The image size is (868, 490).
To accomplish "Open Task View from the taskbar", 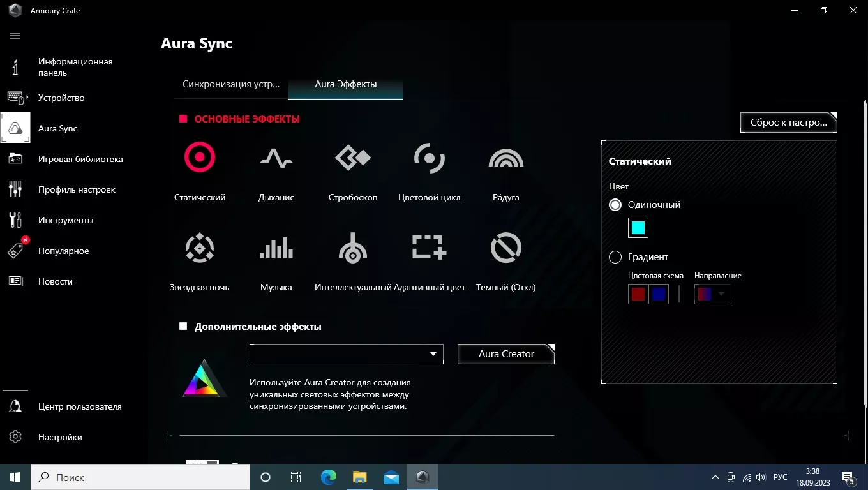I will click(296, 477).
